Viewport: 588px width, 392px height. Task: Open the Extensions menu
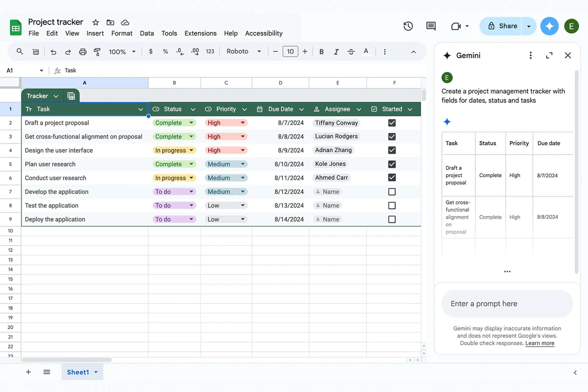[x=200, y=33]
